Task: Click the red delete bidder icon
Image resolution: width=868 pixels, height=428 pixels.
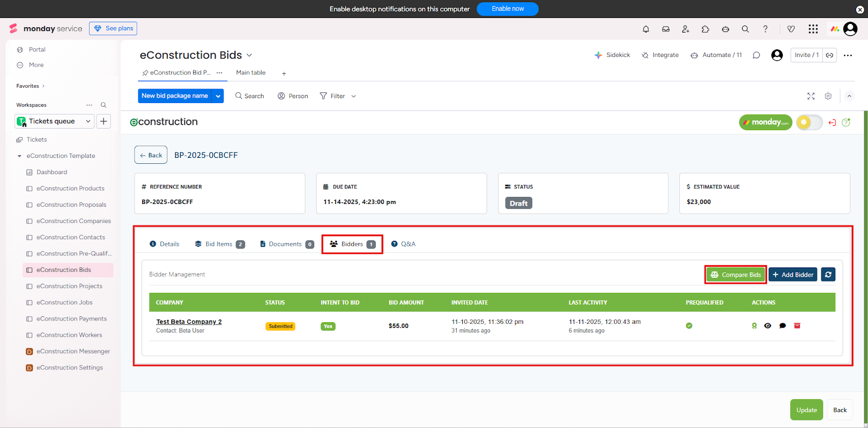Action: click(x=797, y=326)
